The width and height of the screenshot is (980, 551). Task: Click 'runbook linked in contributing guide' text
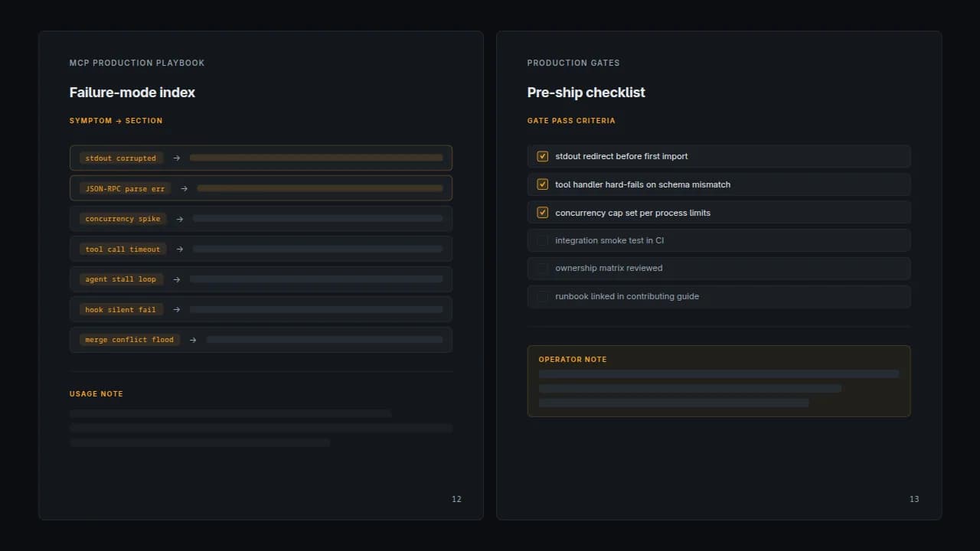627,296
